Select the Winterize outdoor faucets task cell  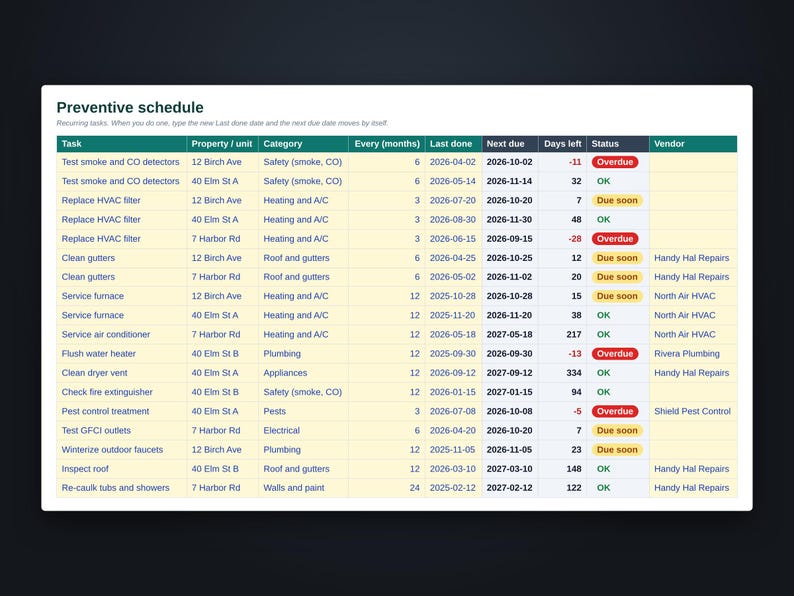click(x=122, y=450)
